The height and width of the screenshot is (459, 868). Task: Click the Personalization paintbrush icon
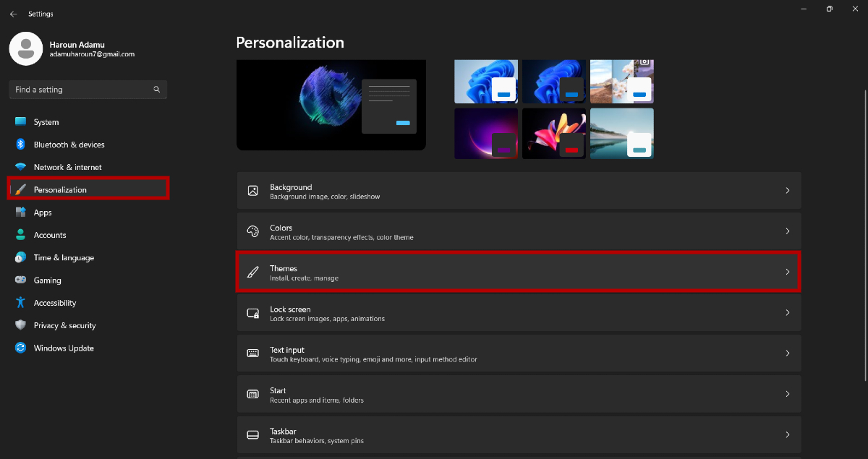20,189
